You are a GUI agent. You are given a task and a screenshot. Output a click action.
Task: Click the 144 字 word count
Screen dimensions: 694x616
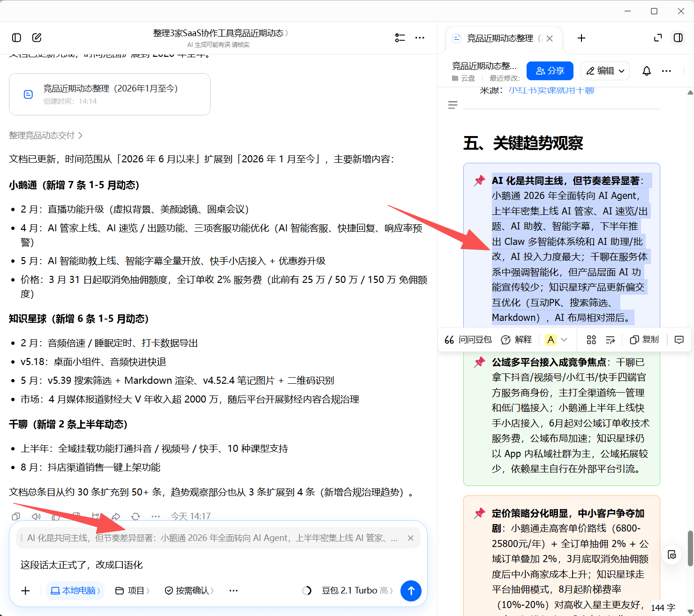(663, 608)
